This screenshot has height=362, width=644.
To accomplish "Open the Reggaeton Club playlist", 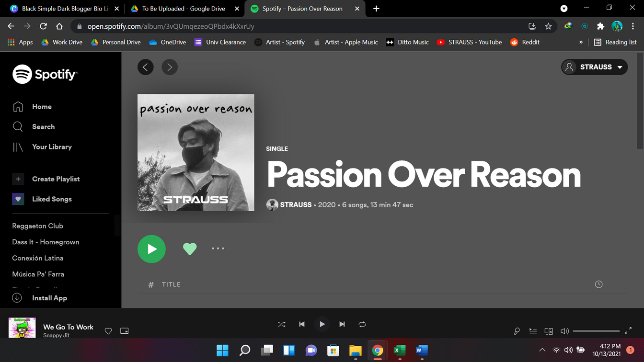I will (37, 226).
